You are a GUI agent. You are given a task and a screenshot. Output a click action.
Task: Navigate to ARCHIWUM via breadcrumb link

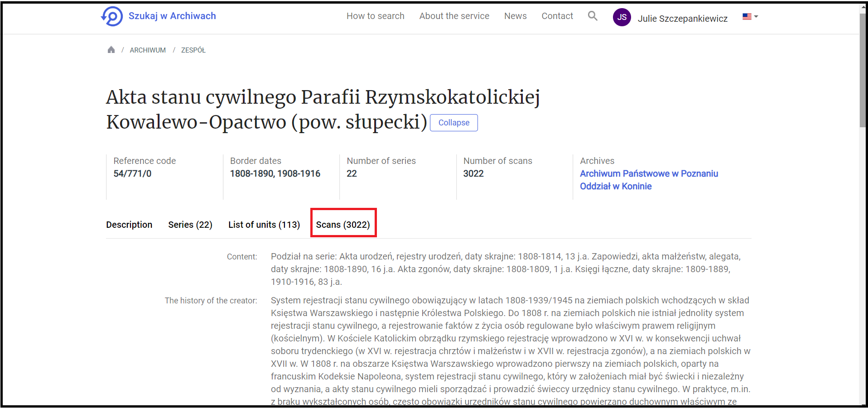coord(147,50)
